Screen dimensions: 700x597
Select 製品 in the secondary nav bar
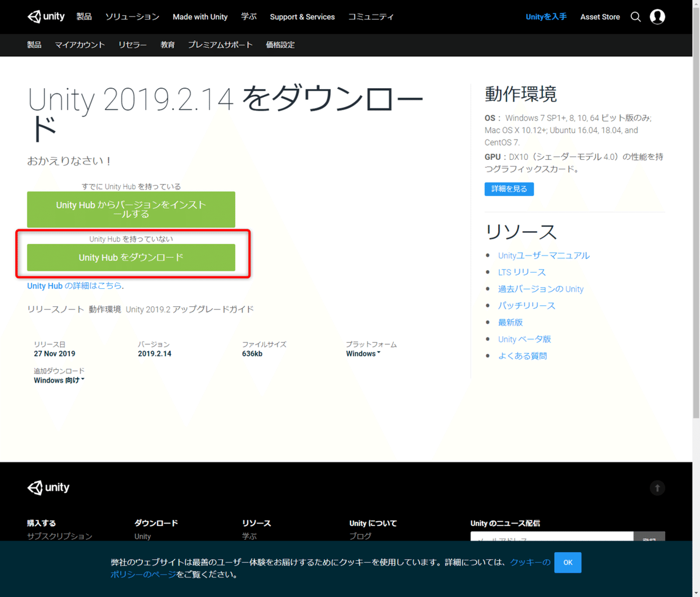[34, 45]
